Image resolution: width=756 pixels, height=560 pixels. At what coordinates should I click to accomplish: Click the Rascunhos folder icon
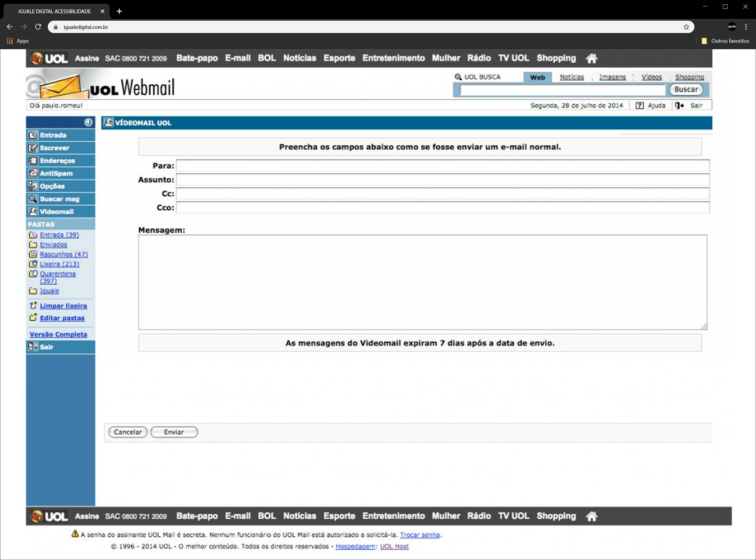pyautogui.click(x=33, y=254)
